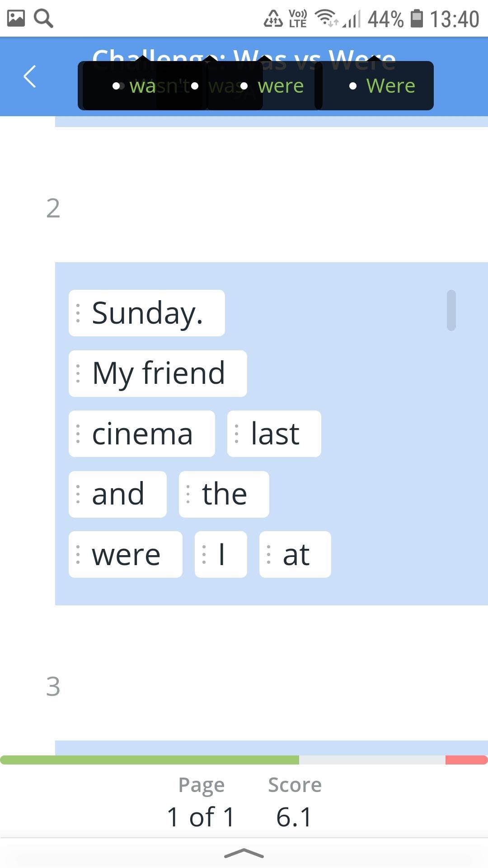Viewport: 488px width, 868px height.
Task: Tap the picture notification icon in status bar
Action: click(x=16, y=18)
